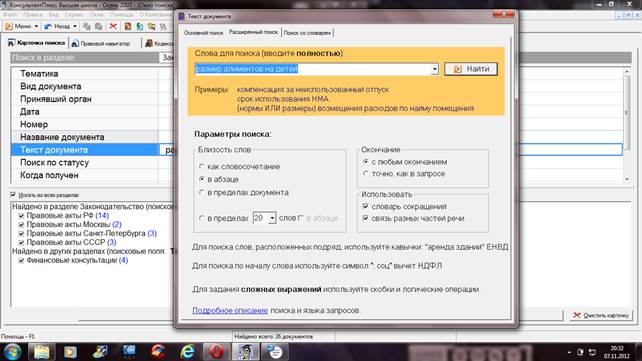Select 'с любым окончанием' radio button
The width and height of the screenshot is (642, 361).
click(x=366, y=162)
